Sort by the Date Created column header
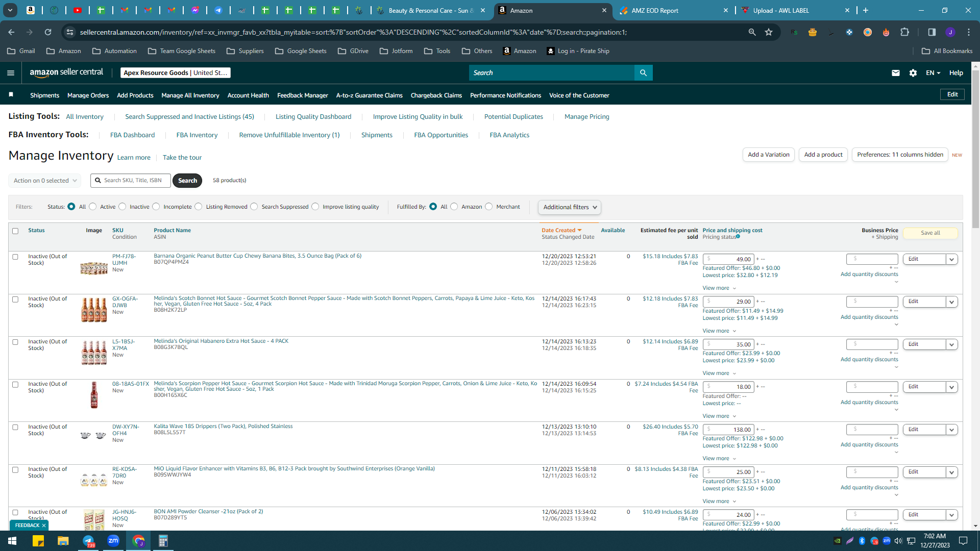 561,231
